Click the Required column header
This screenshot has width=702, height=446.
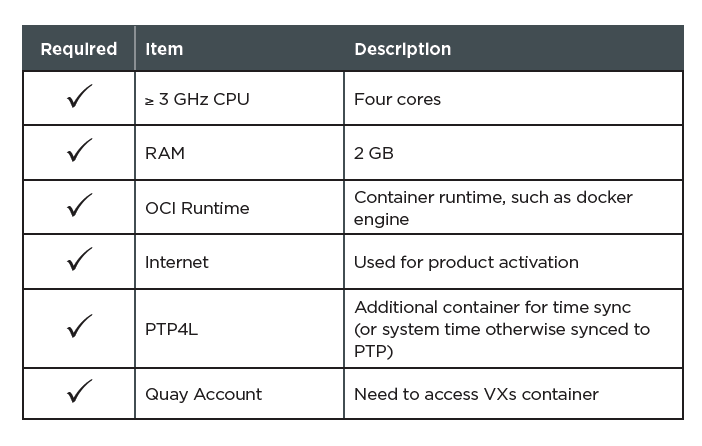79,49
